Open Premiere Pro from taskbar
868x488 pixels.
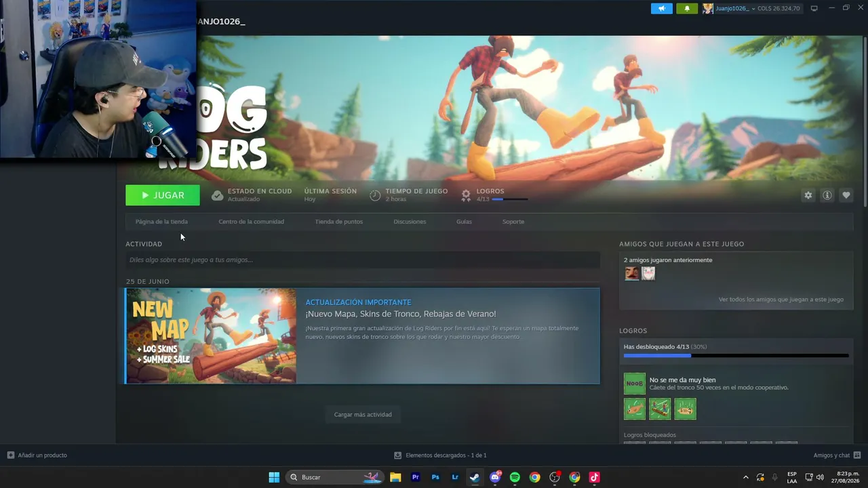point(416,477)
